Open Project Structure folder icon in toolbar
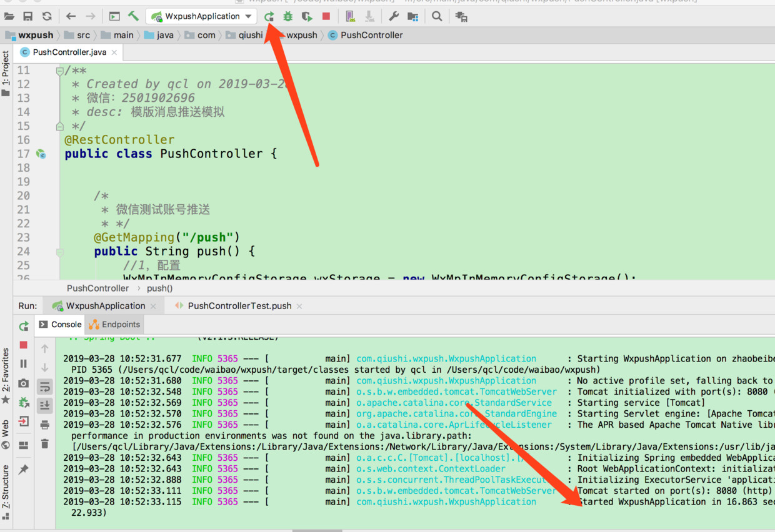775x532 pixels. (x=412, y=16)
